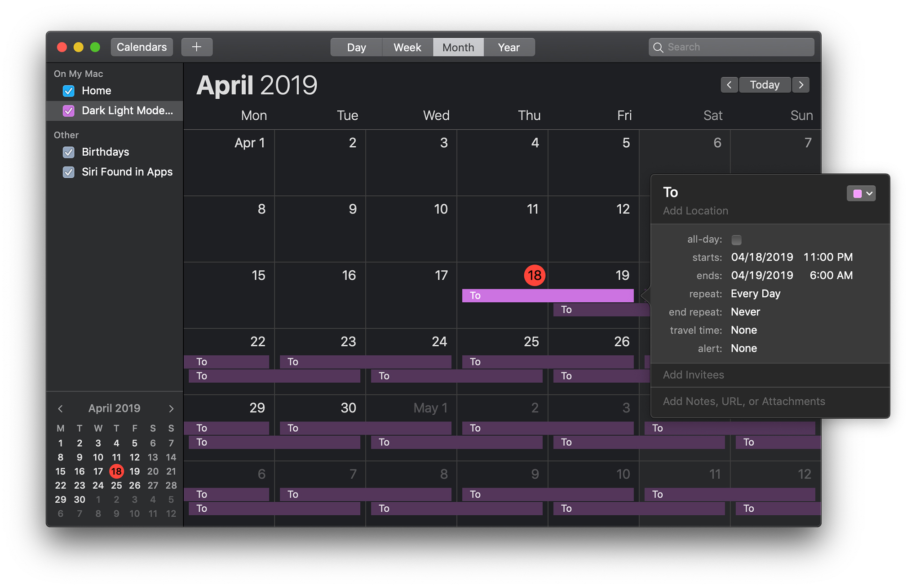Toggle the Siri Found in Apps visibility

[67, 171]
